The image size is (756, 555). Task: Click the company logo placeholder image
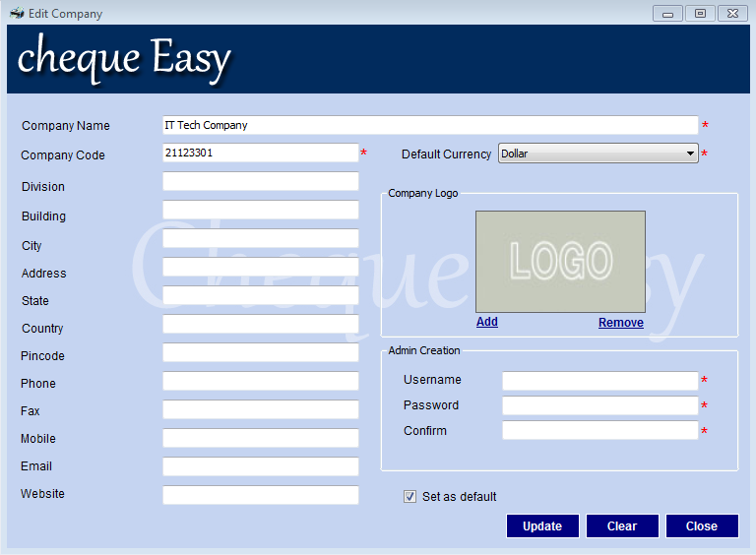(x=560, y=262)
